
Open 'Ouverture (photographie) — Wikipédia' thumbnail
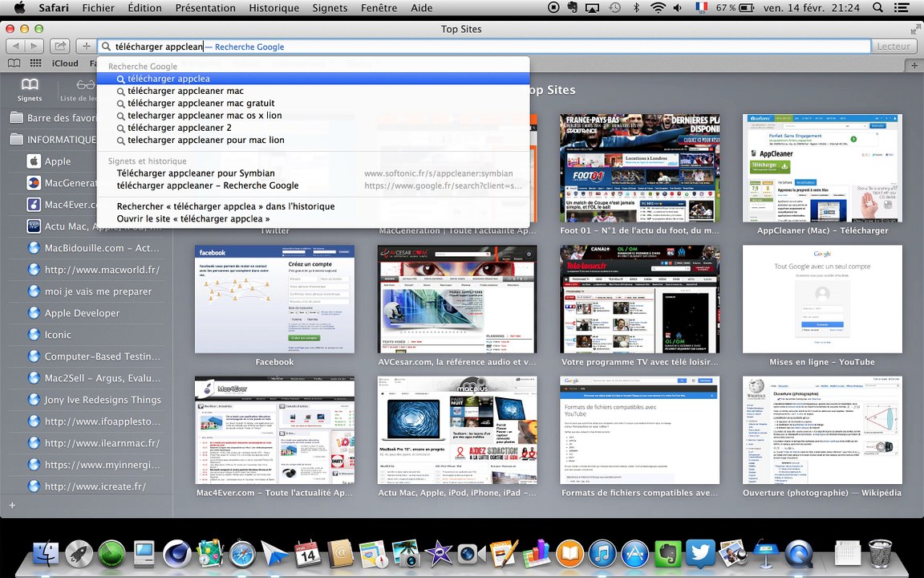(823, 430)
